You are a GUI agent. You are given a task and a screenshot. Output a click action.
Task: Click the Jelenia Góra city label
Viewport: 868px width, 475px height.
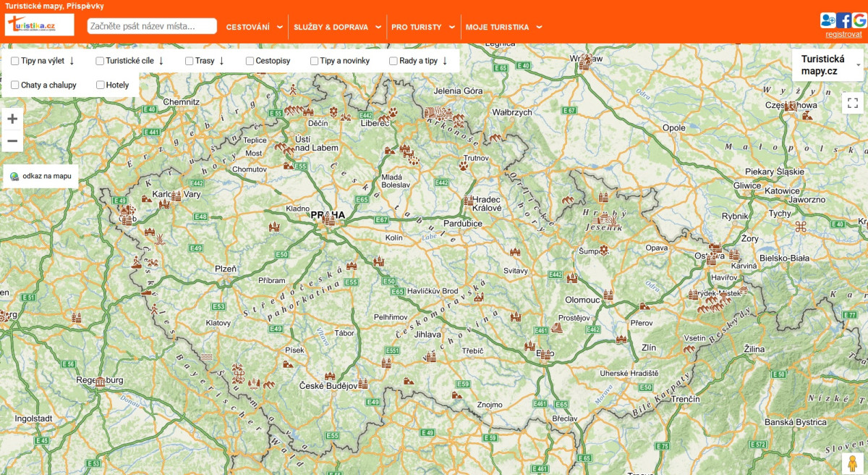click(458, 91)
